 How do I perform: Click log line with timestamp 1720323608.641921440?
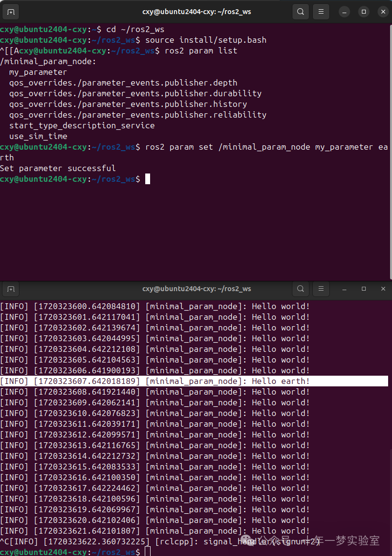pyautogui.click(x=155, y=392)
